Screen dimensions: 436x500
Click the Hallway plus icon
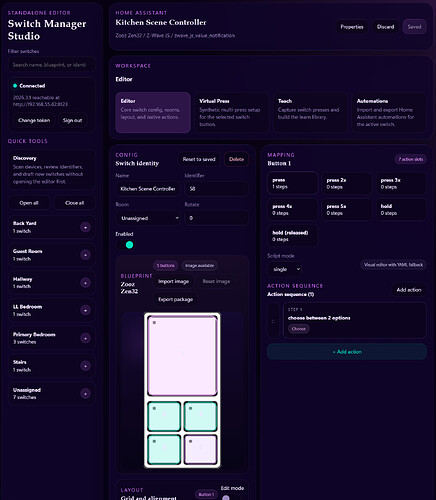[85, 283]
